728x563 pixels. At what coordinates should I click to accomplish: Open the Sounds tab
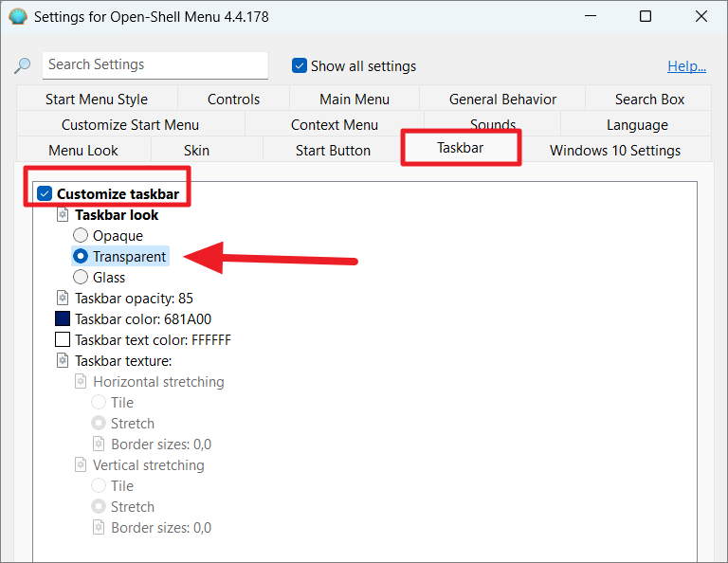493,123
